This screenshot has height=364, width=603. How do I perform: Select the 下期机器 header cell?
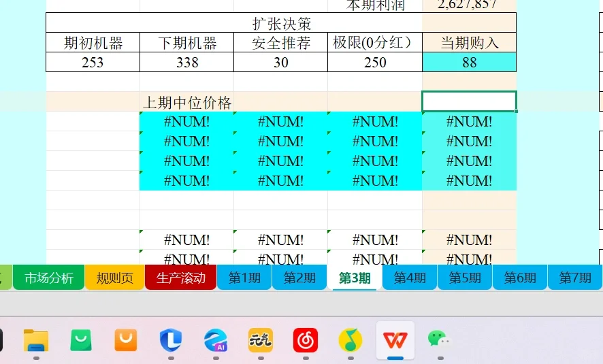[187, 42]
